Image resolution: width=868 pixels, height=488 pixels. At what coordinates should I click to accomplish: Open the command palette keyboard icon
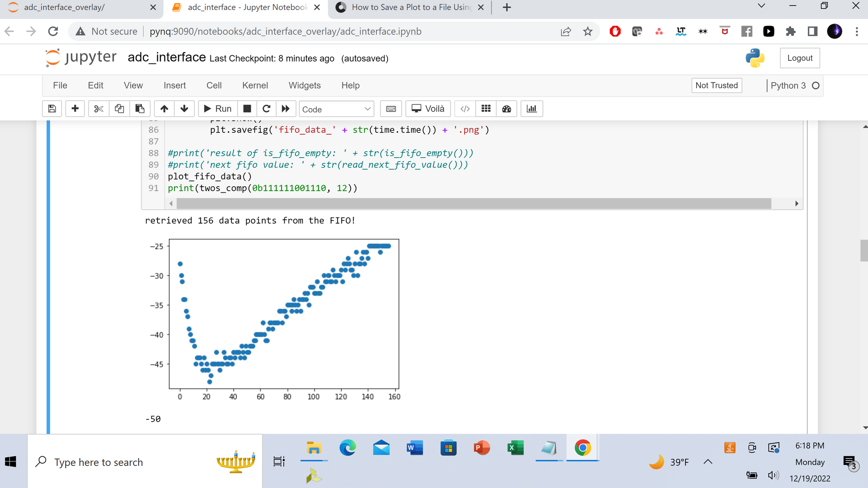(x=391, y=109)
